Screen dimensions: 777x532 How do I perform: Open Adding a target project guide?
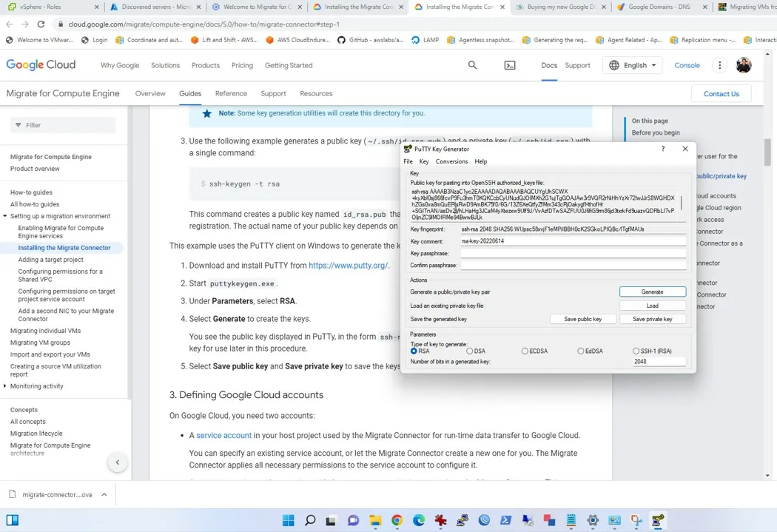coord(50,260)
